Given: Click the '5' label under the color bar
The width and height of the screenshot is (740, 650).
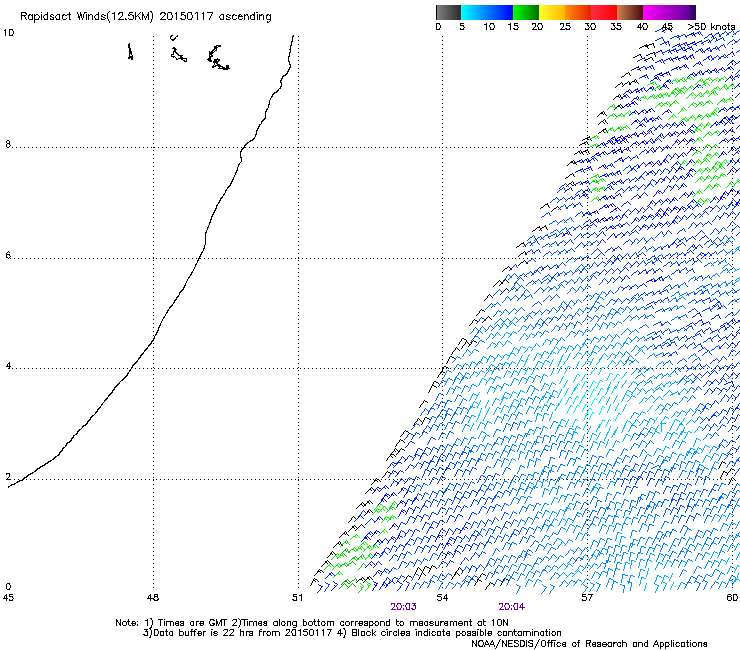Looking at the screenshot, I should (x=462, y=27).
